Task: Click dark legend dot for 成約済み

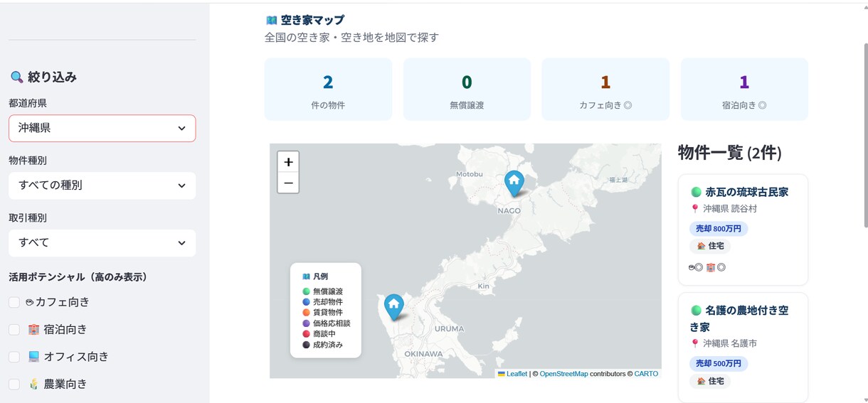Action: click(306, 345)
